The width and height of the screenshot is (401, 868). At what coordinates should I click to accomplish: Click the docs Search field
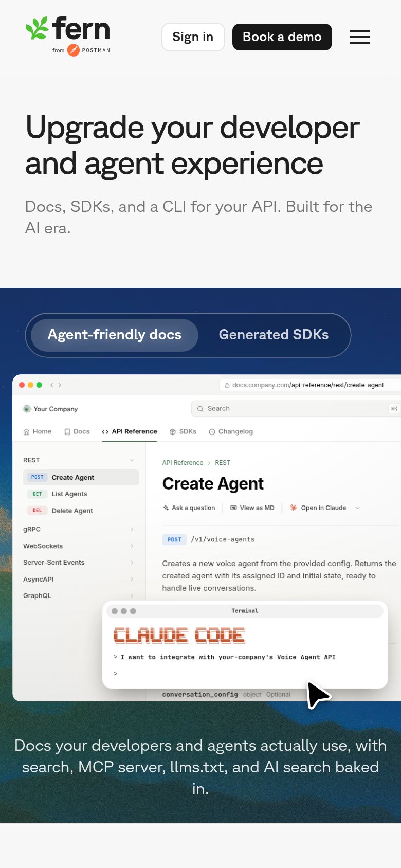point(296,409)
